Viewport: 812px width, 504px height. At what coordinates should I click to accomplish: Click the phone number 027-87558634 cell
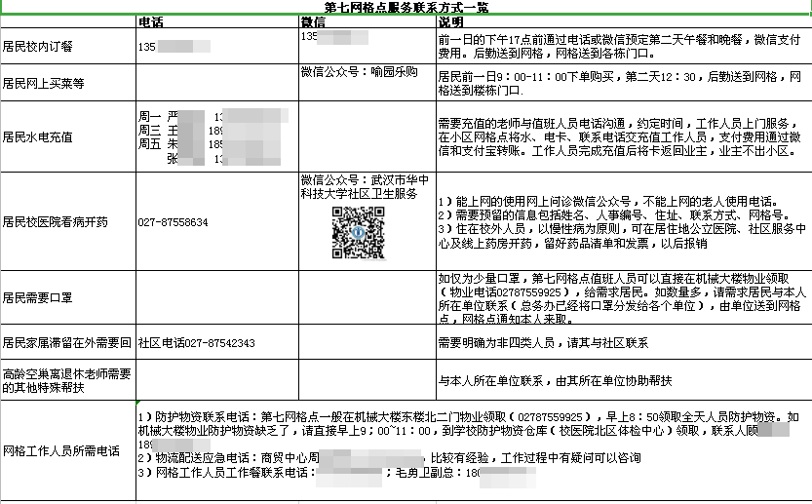pos(174,222)
